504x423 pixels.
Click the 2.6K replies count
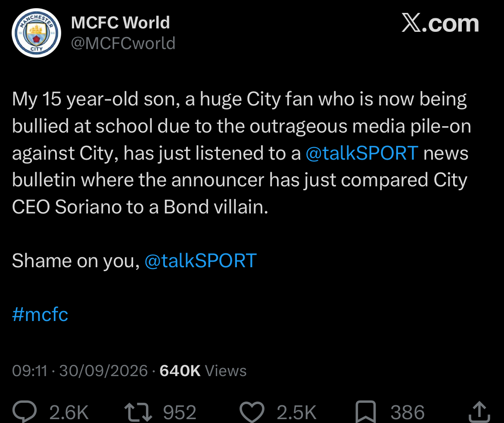pyautogui.click(x=69, y=412)
